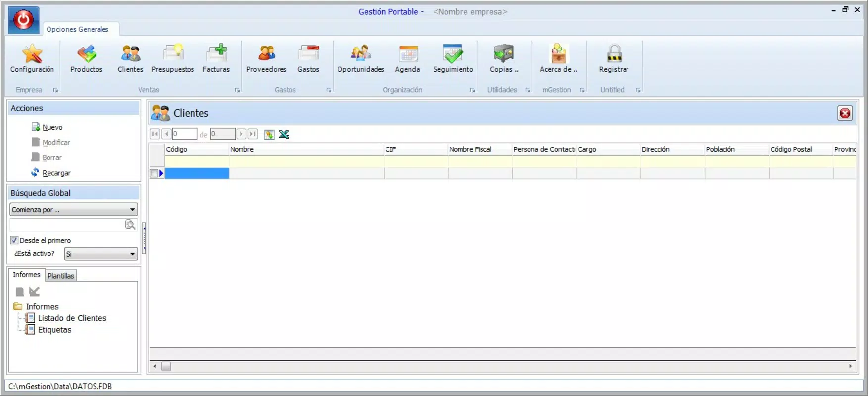Click the grid export icon beside the Excel icon
Screen dimensions: 868x396
tap(269, 134)
